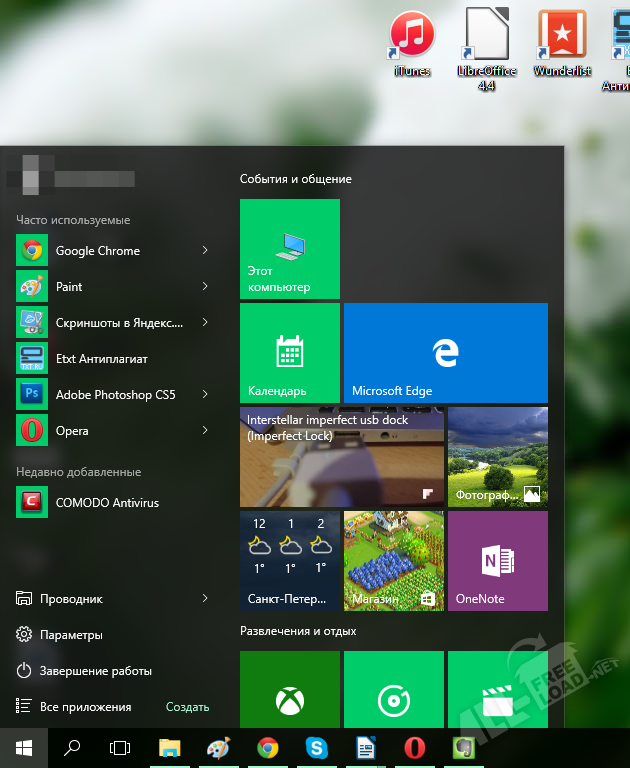630x768 pixels.
Task: Open the Санкт-Петербург weather tile
Action: coord(289,561)
